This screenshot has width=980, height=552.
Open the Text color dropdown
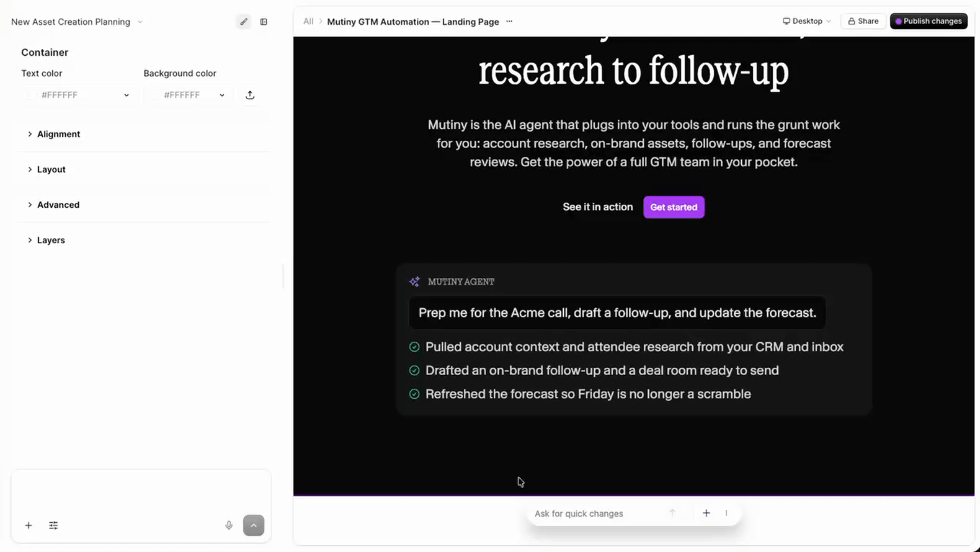click(78, 95)
